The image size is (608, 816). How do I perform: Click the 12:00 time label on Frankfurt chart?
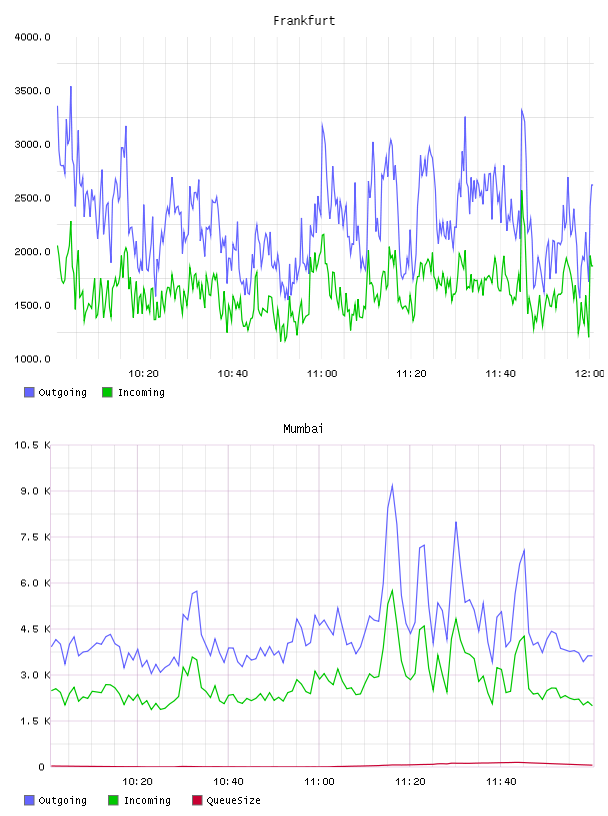click(x=589, y=373)
